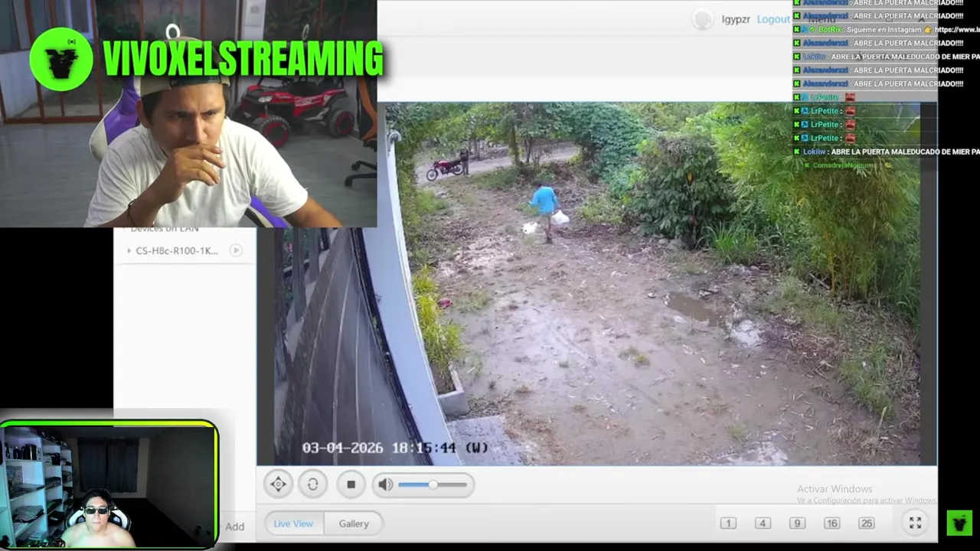
Task: Open the user avatar icon
Action: 702,20
